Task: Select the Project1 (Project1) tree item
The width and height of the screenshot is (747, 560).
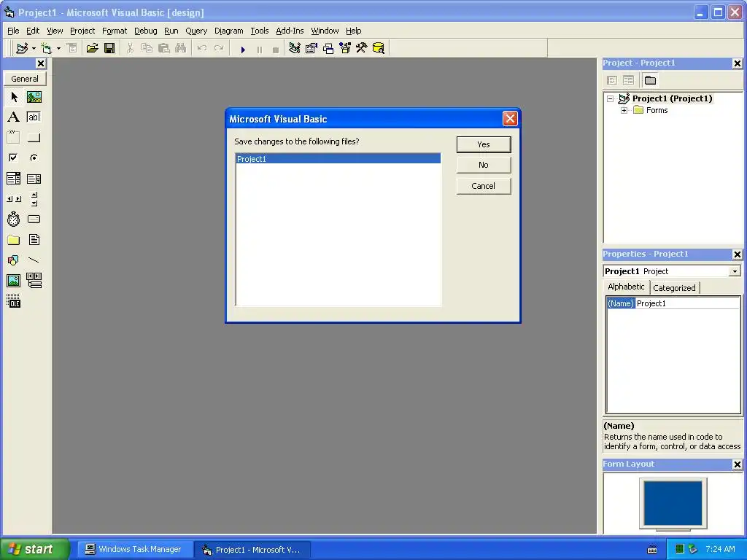Action: (x=672, y=98)
